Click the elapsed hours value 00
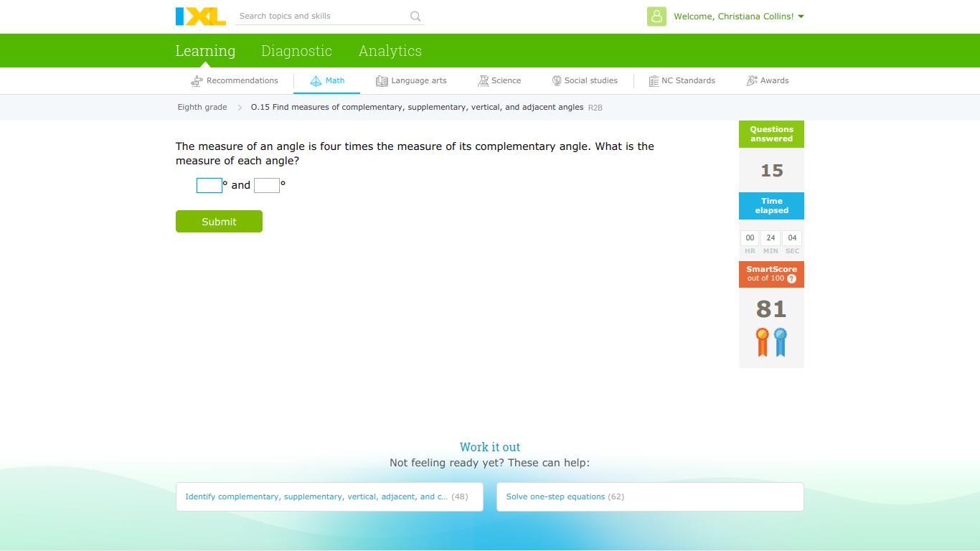Viewport: 980px width, 551px height. pos(750,237)
